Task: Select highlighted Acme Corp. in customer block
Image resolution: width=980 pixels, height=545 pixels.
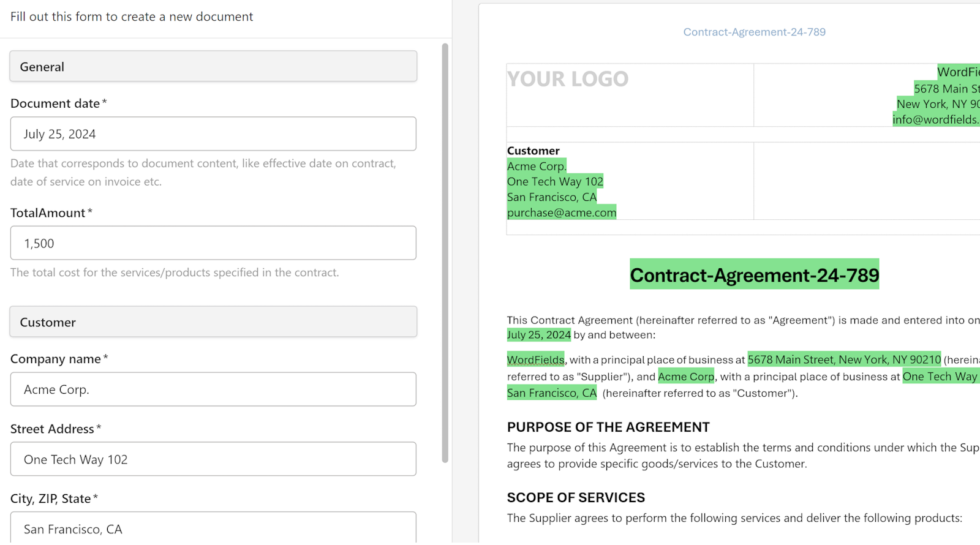Action: click(x=537, y=166)
